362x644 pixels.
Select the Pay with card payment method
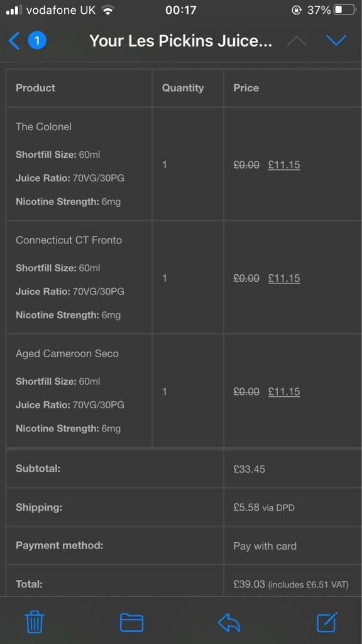click(265, 547)
